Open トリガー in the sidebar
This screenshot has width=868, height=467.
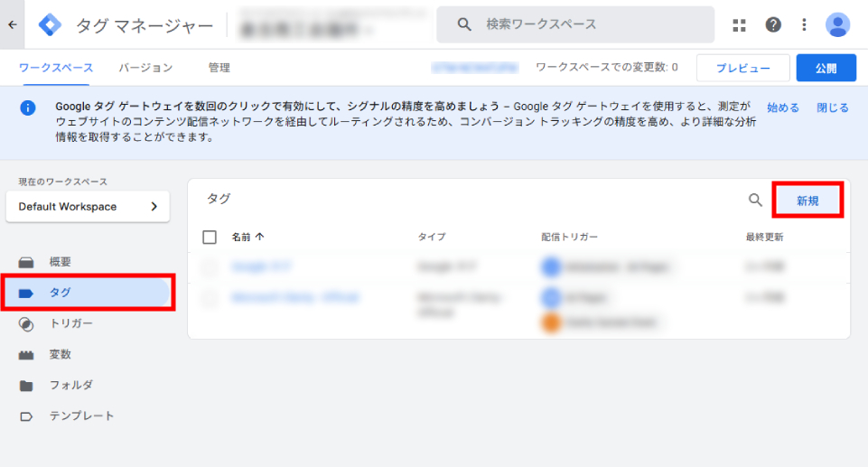70,323
